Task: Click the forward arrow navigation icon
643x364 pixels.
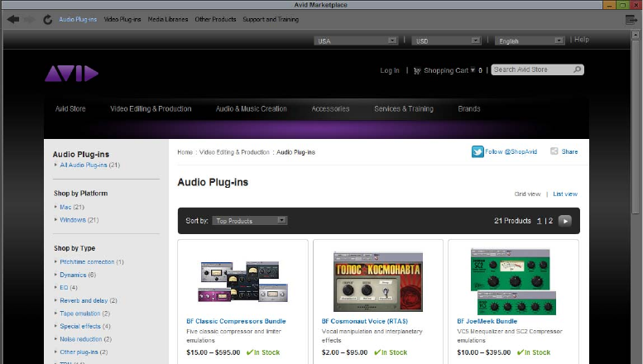Action: 30,19
